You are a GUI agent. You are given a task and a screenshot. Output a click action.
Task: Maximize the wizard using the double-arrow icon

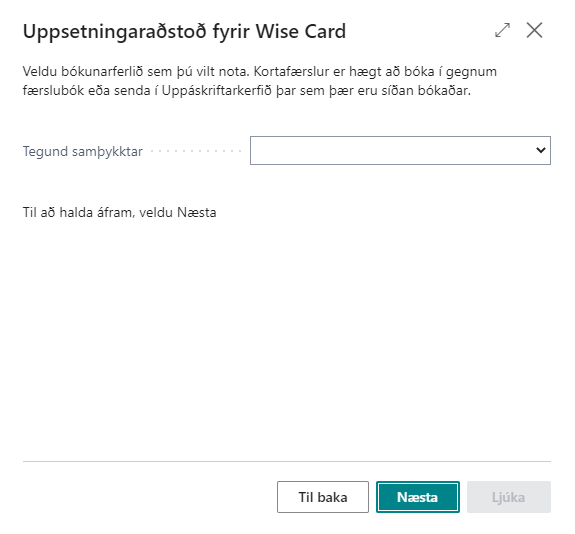pyautogui.click(x=502, y=30)
